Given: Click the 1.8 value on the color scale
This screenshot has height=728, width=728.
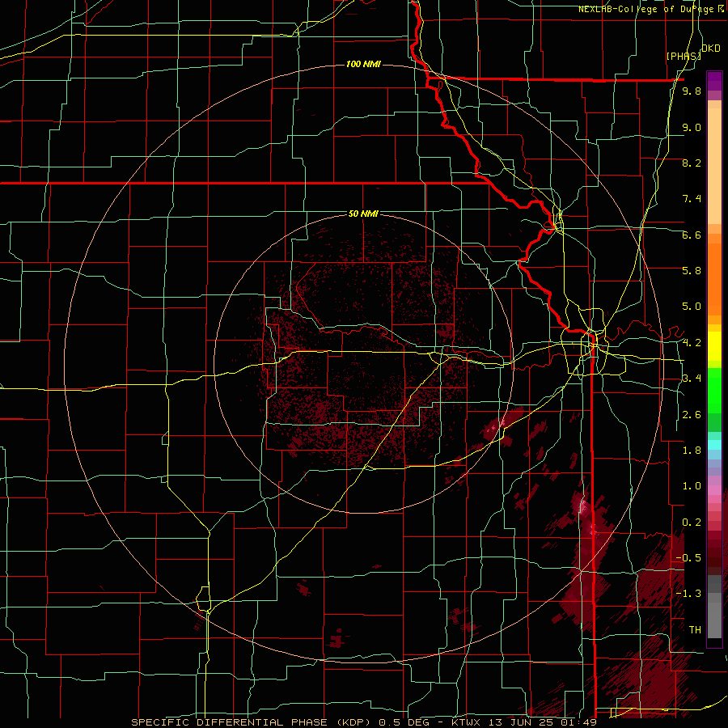Looking at the screenshot, I should pyautogui.click(x=692, y=451).
